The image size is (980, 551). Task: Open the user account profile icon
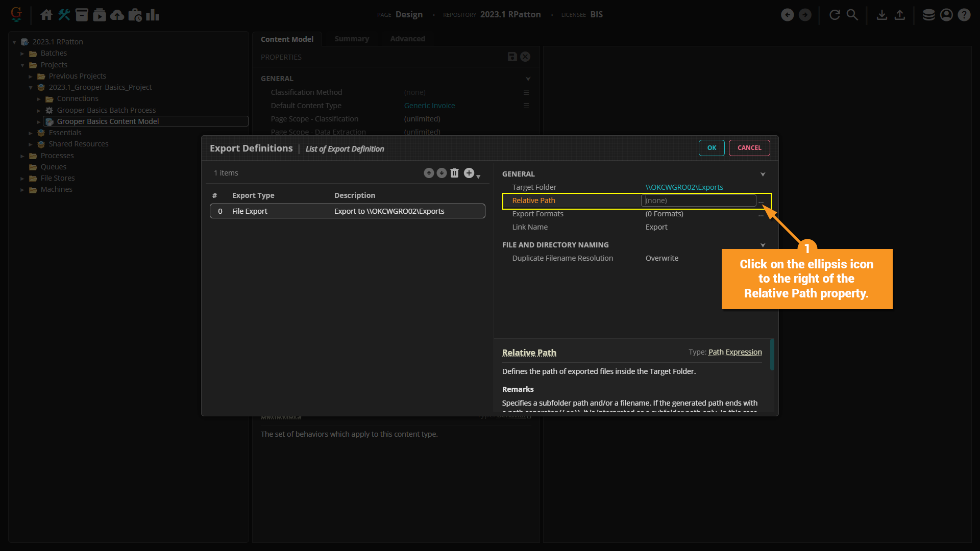pyautogui.click(x=946, y=15)
